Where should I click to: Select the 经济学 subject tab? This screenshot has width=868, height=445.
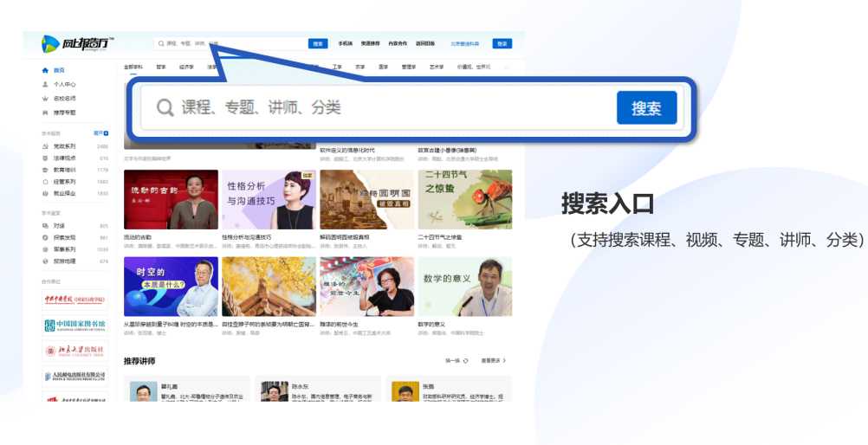pyautogui.click(x=185, y=67)
